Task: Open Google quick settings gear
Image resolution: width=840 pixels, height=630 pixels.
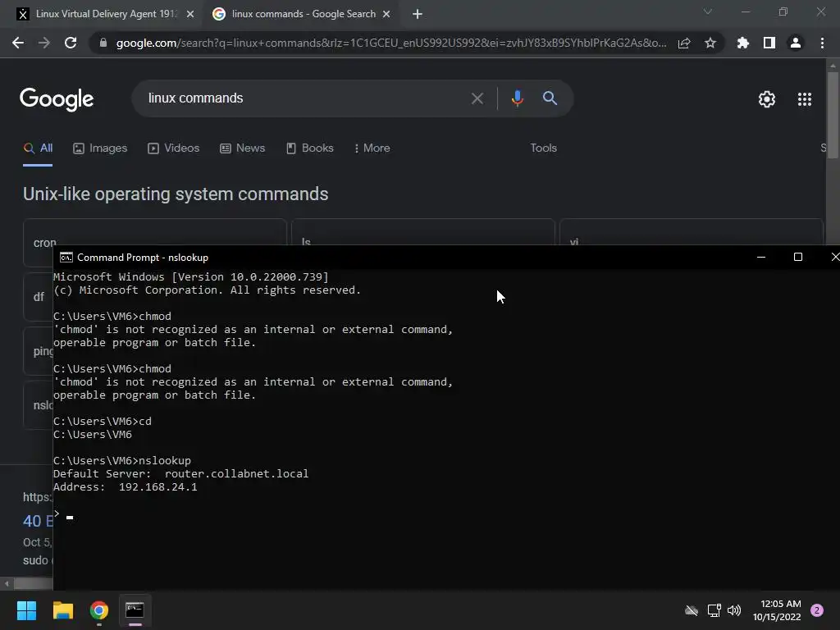Action: coord(767,99)
